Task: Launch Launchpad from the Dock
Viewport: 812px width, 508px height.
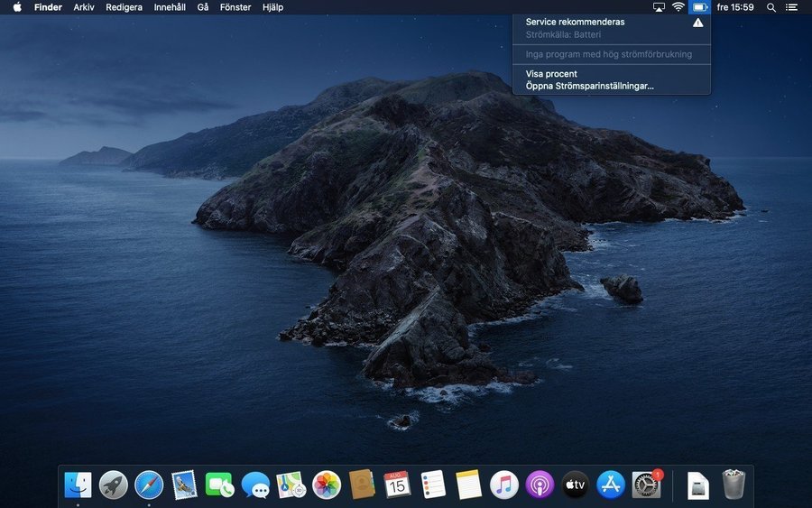Action: tap(114, 485)
